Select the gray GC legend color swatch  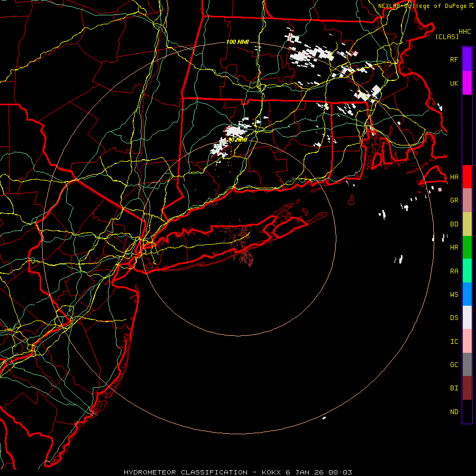coord(467,364)
